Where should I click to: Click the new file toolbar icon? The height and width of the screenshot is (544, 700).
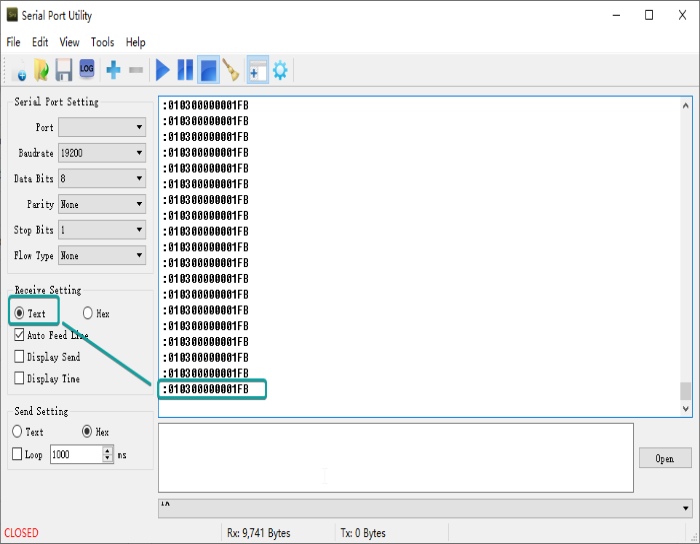pyautogui.click(x=20, y=71)
